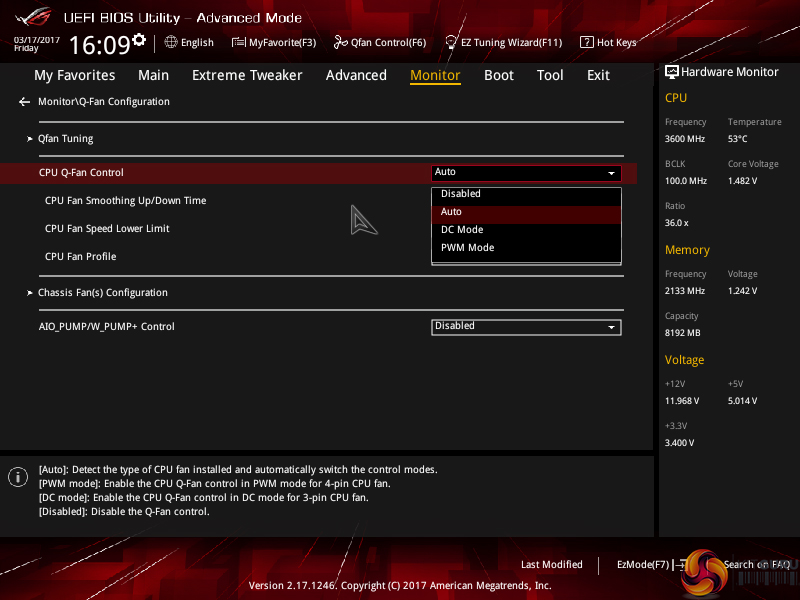Open the AIO_PUMP/W_PUMP+ Control dropdown
The height and width of the screenshot is (600, 800).
point(526,326)
